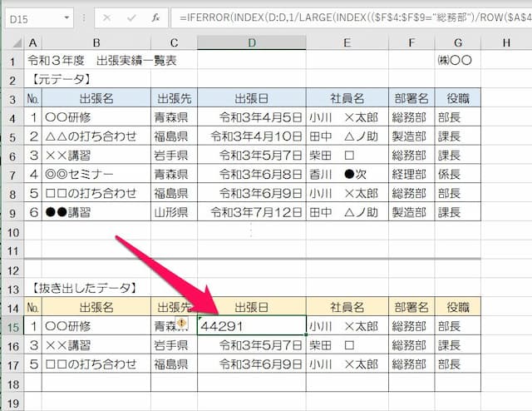Click 部署名 header in row 14
The image size is (532, 411).
coord(411,307)
